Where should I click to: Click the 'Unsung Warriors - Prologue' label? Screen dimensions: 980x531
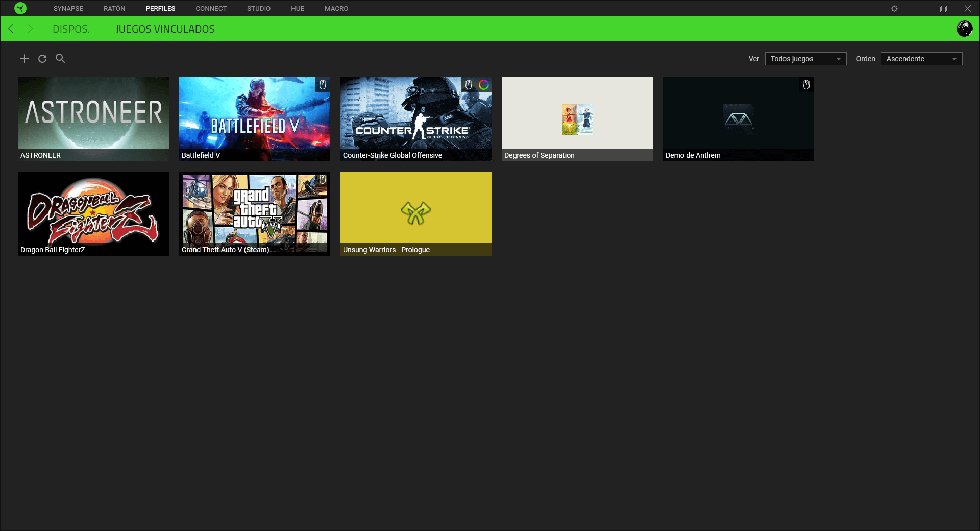point(386,250)
